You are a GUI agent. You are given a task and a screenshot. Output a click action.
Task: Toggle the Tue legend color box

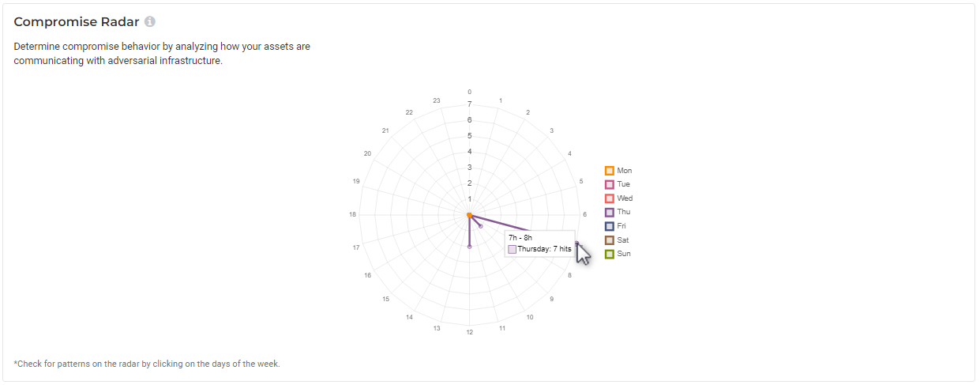click(x=610, y=184)
